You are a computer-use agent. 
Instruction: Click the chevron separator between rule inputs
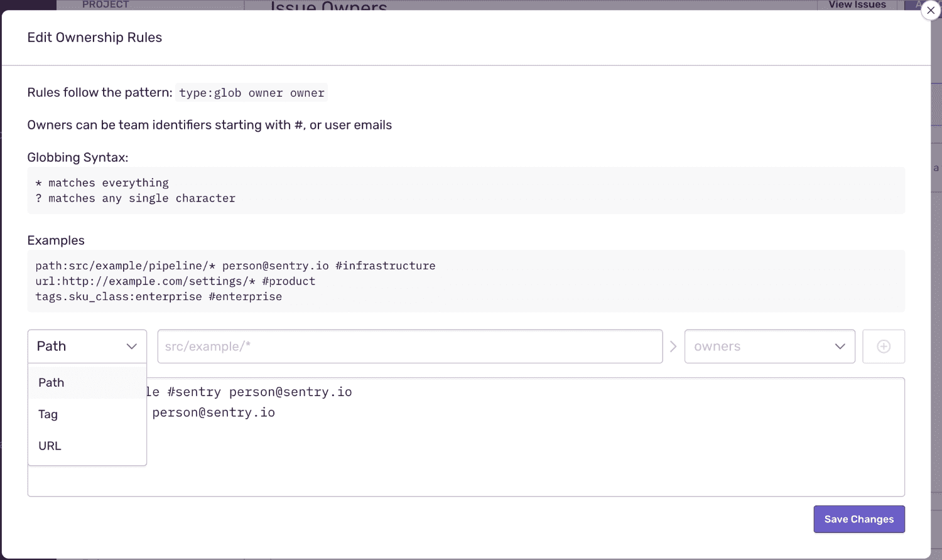pos(673,346)
